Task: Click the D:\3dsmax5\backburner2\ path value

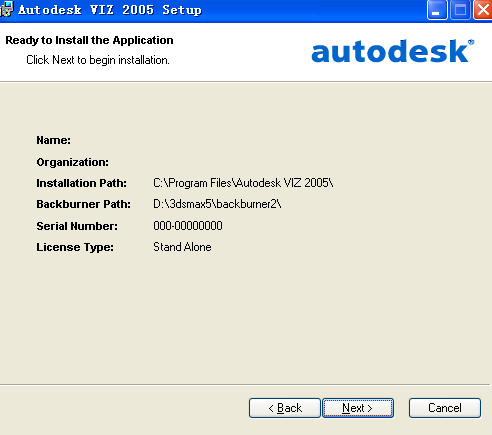Action: [x=217, y=204]
